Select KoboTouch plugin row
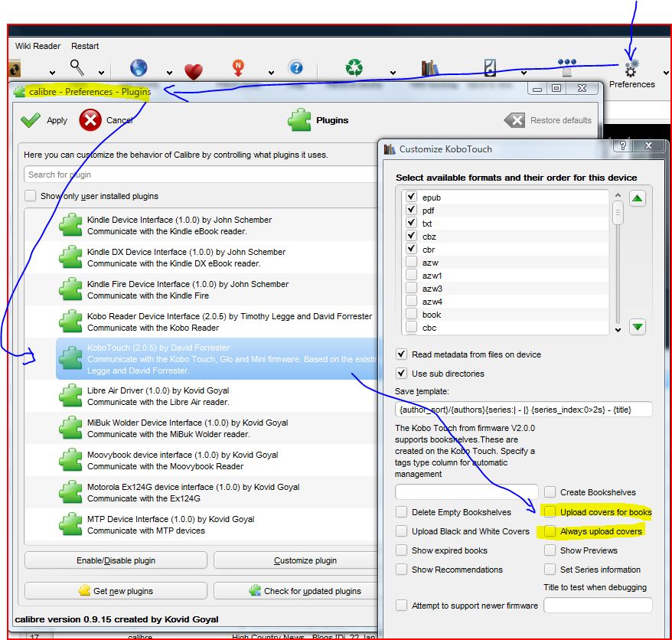Image resolution: width=672 pixels, height=640 pixels. pyautogui.click(x=217, y=359)
